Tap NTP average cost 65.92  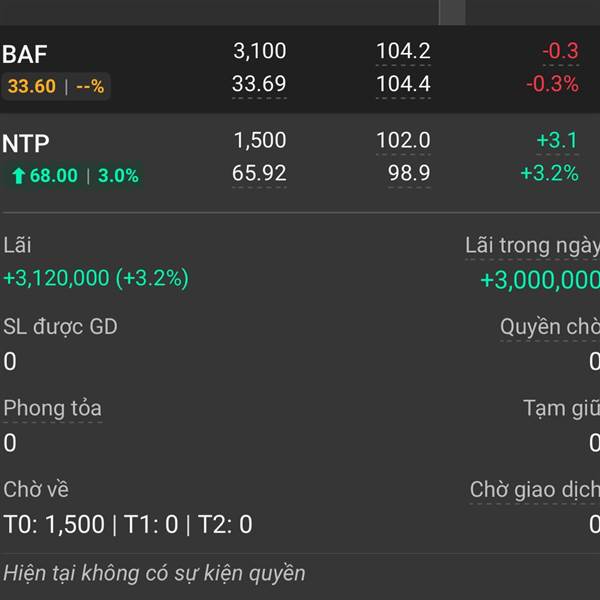(259, 173)
